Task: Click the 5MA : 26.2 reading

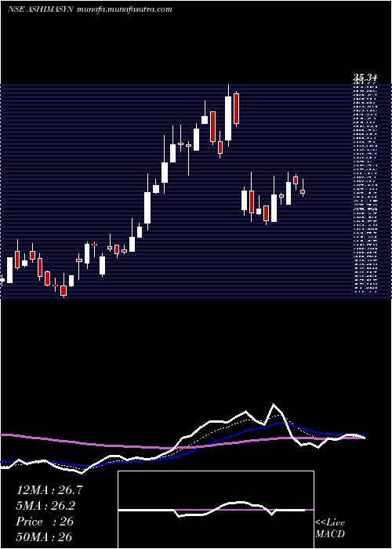Action: pos(45,506)
